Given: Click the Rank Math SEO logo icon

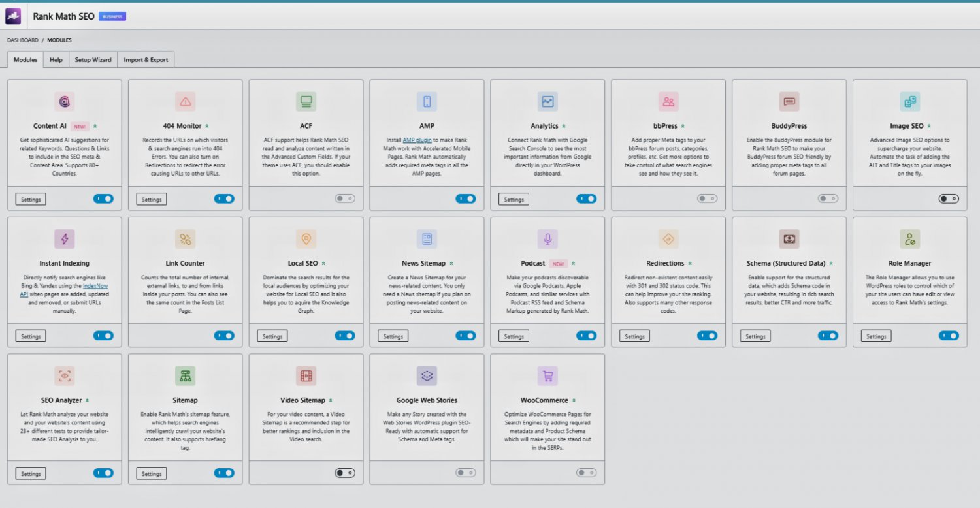Looking at the screenshot, I should [13, 16].
